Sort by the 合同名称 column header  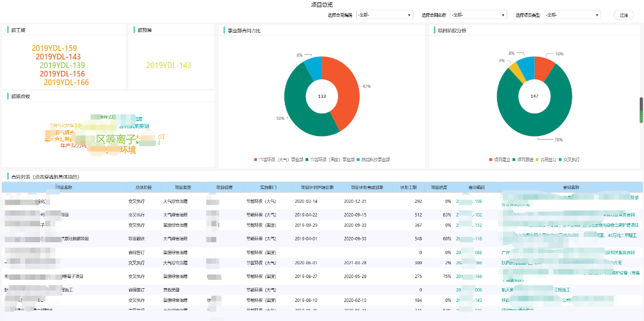[x=571, y=187]
